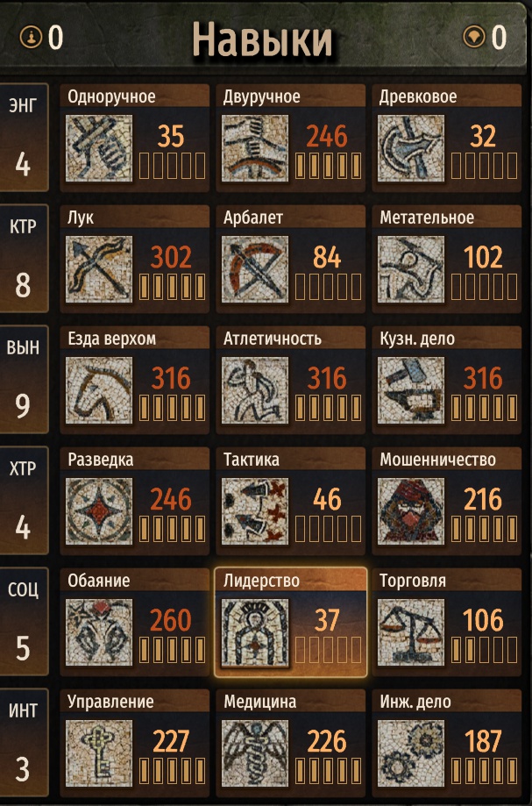
Task: Click the focus bars under Лидерство 37
Action: point(328,649)
